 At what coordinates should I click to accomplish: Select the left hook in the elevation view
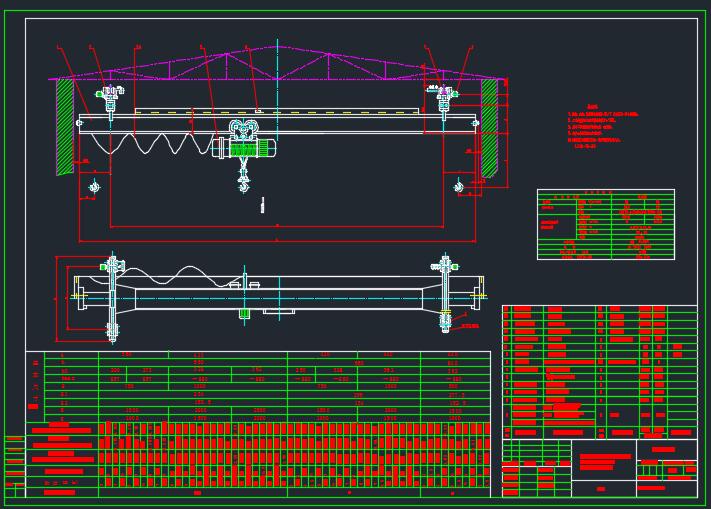94,187
